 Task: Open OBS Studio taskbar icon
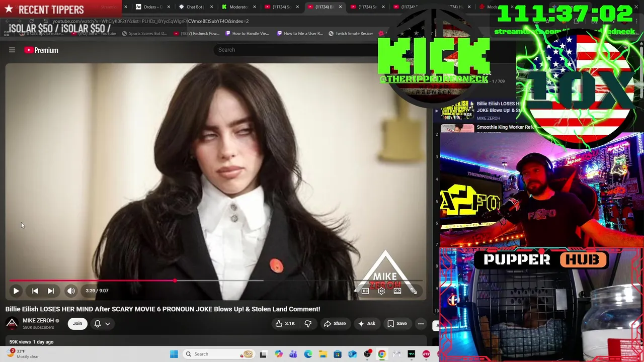[367, 354]
